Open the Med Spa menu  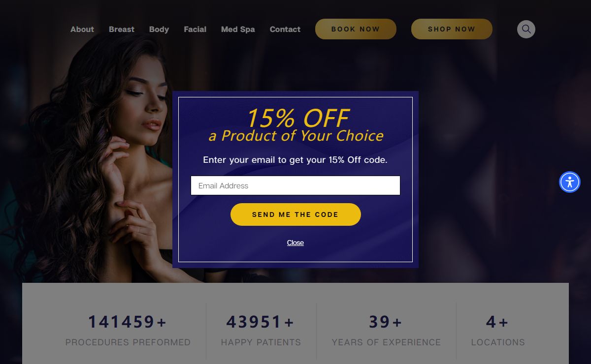[238, 29]
